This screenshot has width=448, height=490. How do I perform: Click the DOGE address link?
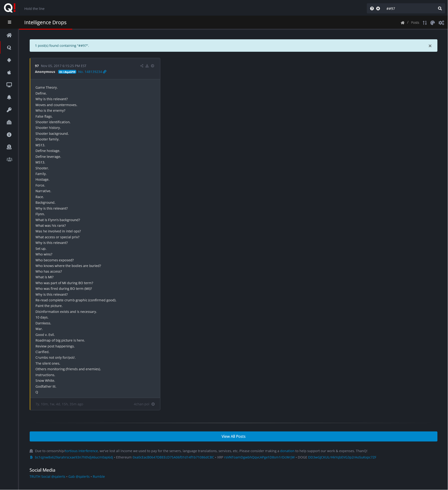pos(342,458)
